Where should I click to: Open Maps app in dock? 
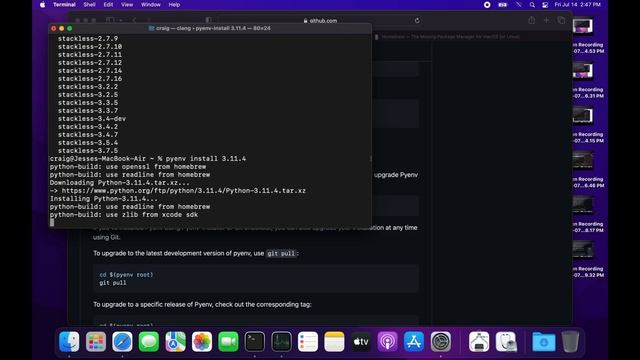(176, 341)
